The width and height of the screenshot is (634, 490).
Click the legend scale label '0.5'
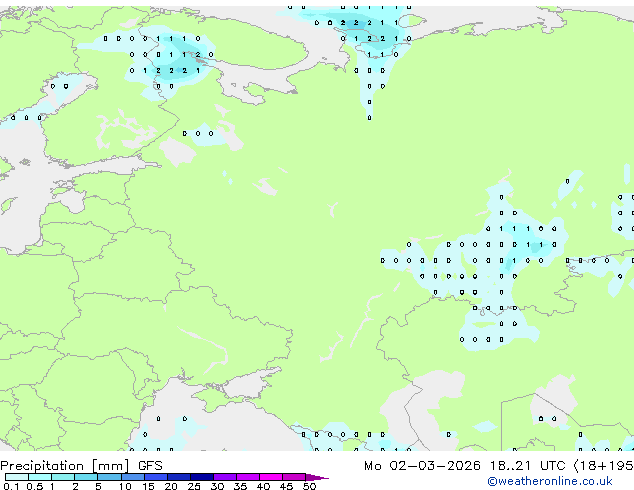(x=35, y=486)
